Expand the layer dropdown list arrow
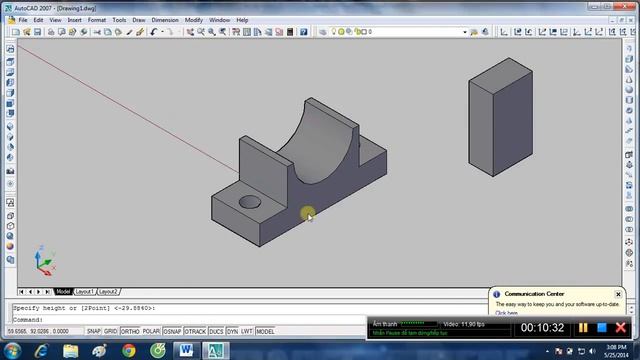 464,32
